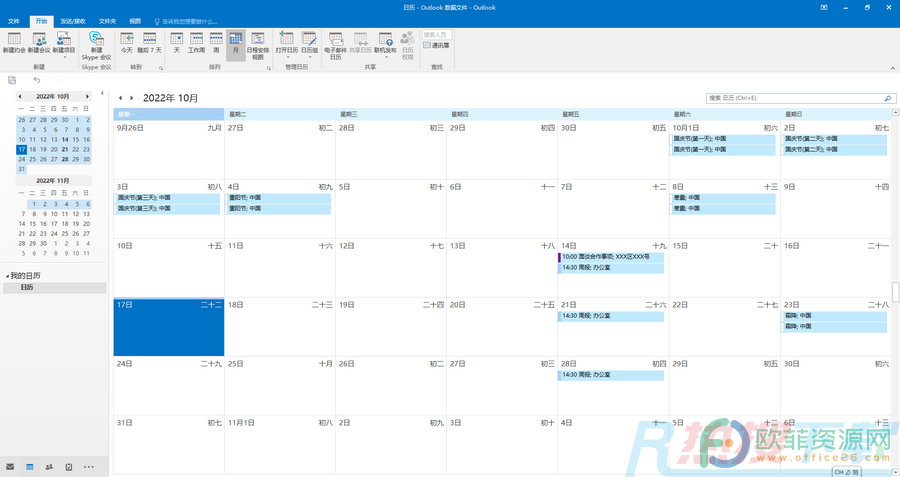Screen dimensions: 900x477
Task: Click the 联机发布 publish online icon
Action: pos(385,38)
